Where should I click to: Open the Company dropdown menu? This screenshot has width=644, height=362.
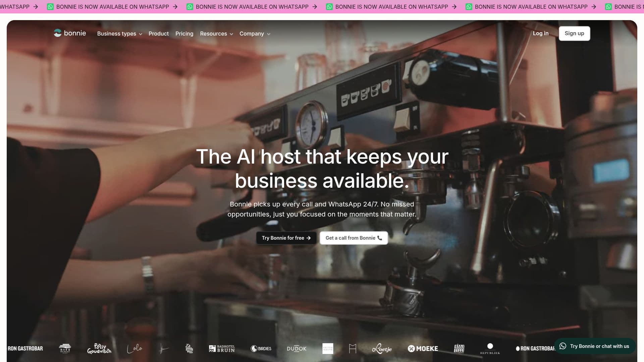[255, 34]
